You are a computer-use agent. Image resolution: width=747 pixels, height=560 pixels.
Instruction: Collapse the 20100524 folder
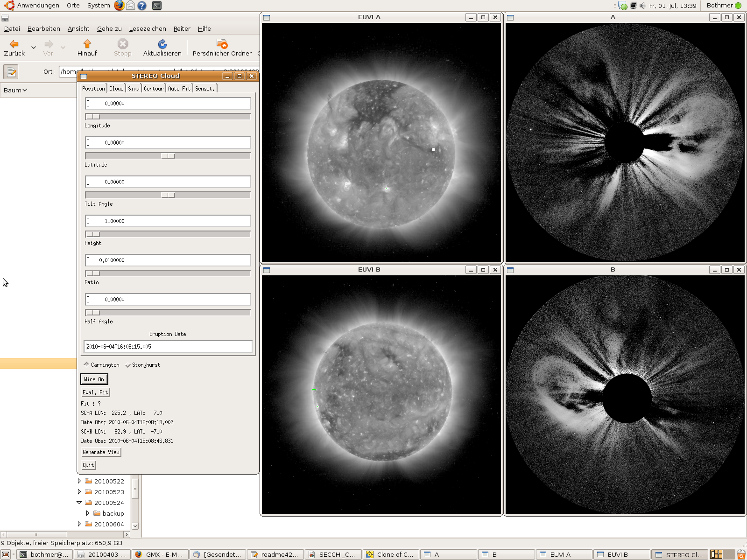click(x=79, y=503)
